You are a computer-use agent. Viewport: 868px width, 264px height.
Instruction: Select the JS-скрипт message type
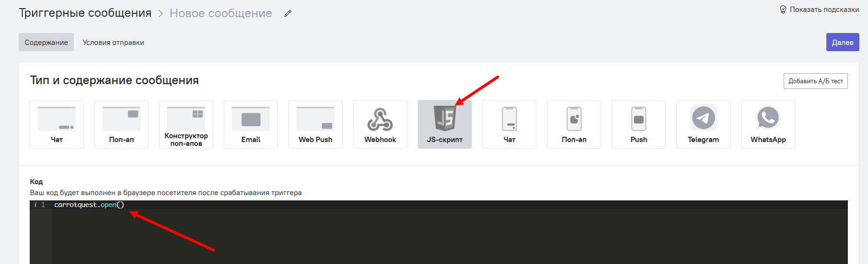445,124
